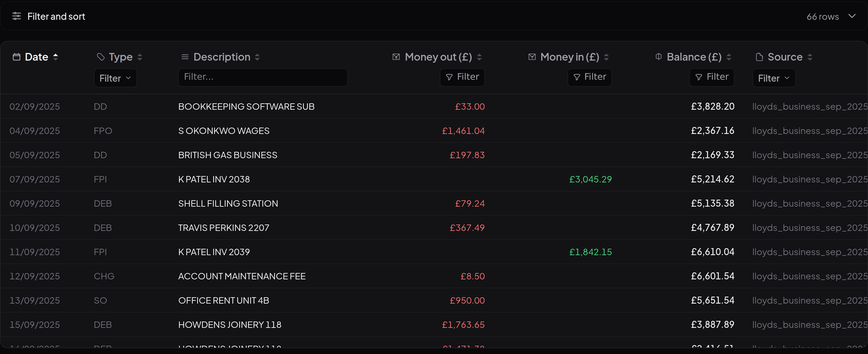Image resolution: width=868 pixels, height=354 pixels.
Task: Toggle sort arrows on Date column
Action: 55,57
